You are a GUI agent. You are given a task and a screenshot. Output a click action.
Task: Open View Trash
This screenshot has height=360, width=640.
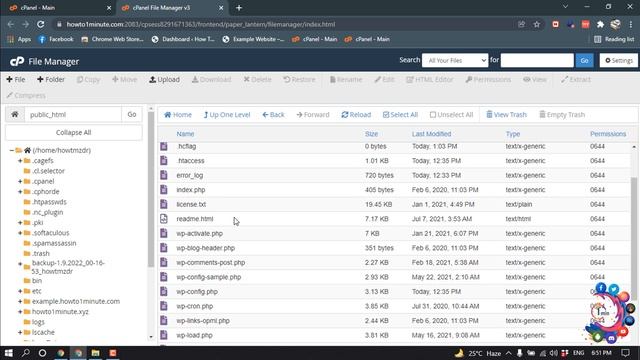point(506,115)
